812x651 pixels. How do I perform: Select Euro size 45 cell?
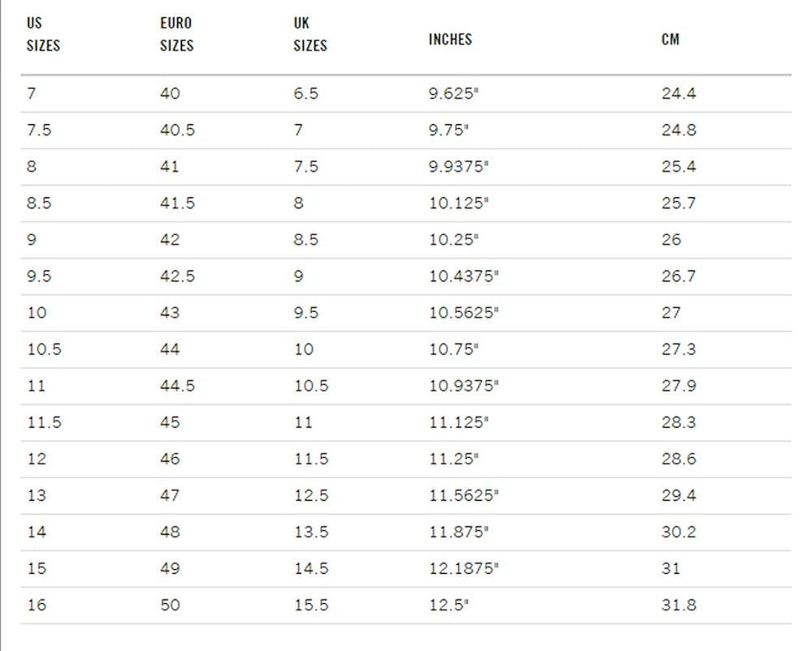coord(170,422)
